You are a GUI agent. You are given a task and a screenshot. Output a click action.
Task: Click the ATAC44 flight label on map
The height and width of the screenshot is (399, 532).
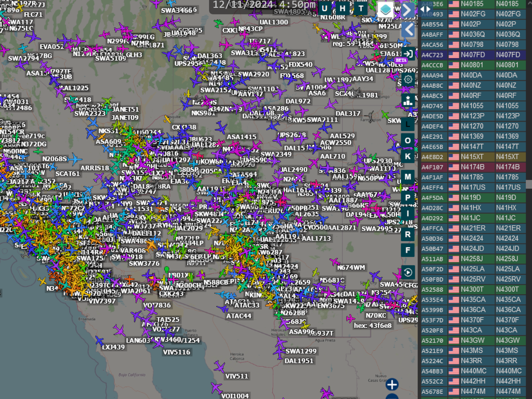point(239,316)
